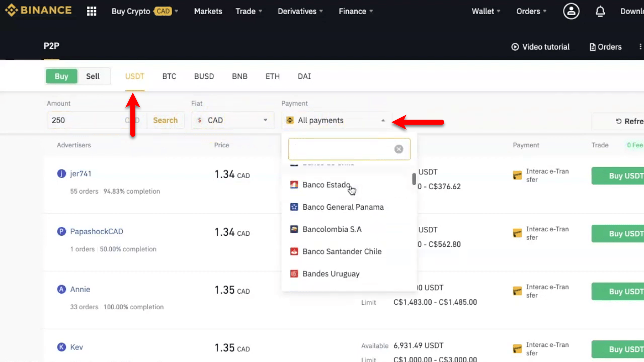Collapse the All payments dropdown
The height and width of the screenshot is (362, 644).
(x=337, y=120)
